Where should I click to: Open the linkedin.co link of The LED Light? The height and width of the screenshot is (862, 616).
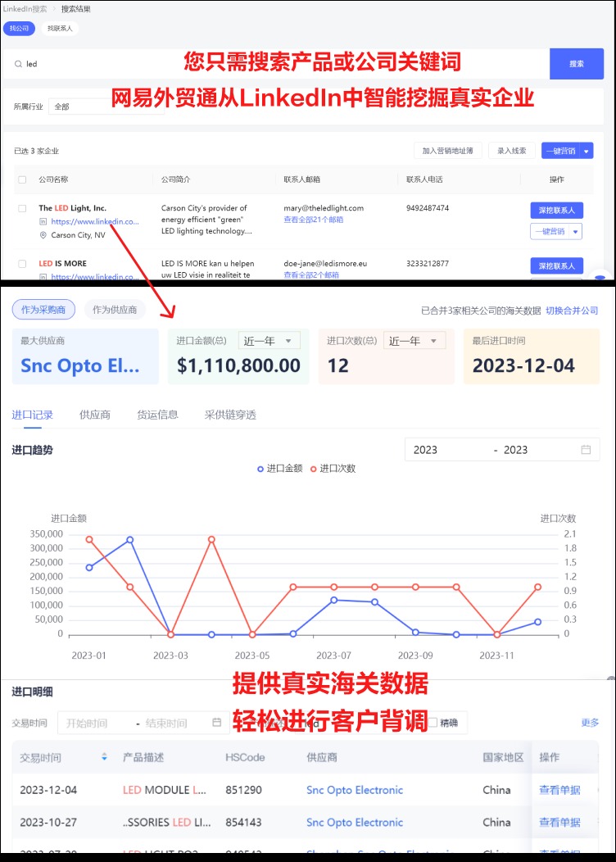pos(95,221)
